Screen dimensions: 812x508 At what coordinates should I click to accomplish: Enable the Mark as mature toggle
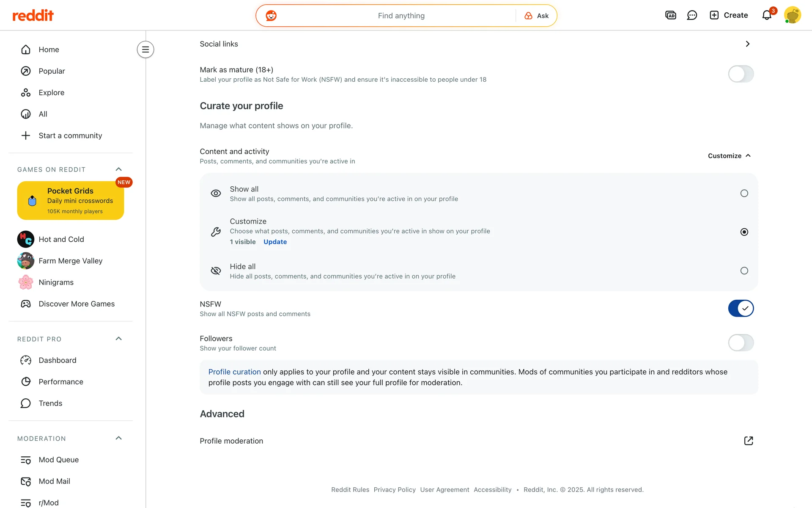[x=741, y=74]
